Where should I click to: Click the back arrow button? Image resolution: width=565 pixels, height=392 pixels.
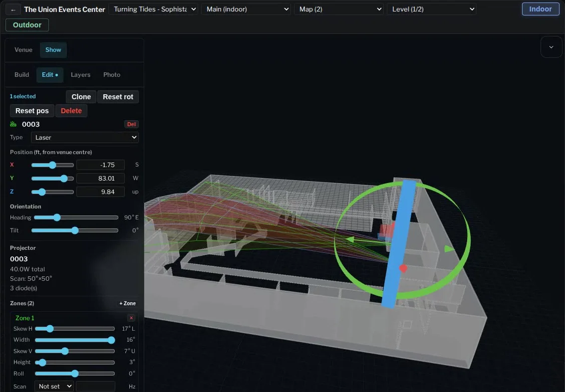click(13, 9)
